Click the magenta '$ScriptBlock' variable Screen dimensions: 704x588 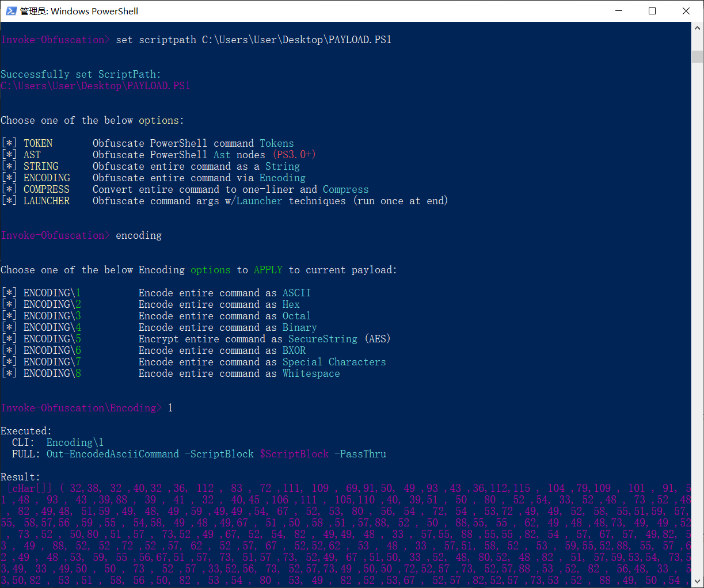point(294,454)
